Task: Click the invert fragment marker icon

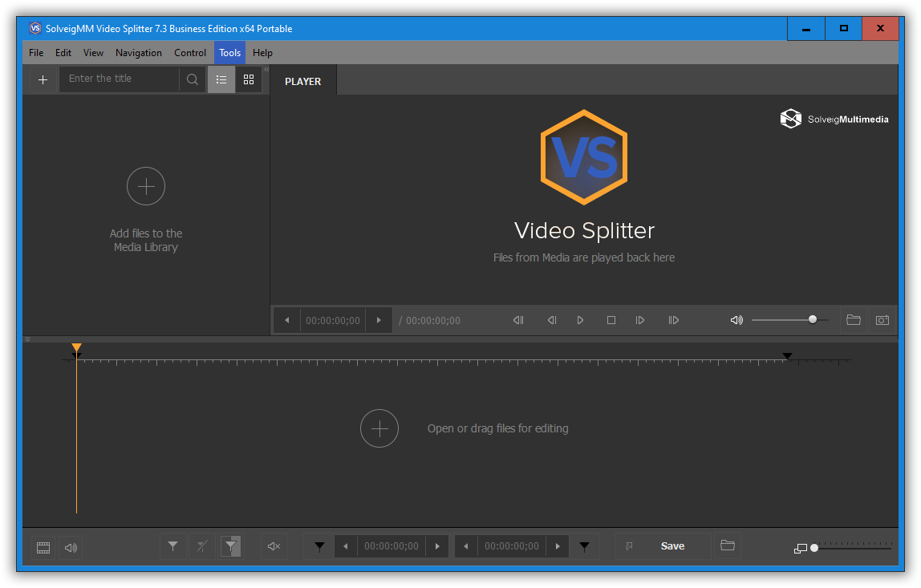Action: coord(231,546)
